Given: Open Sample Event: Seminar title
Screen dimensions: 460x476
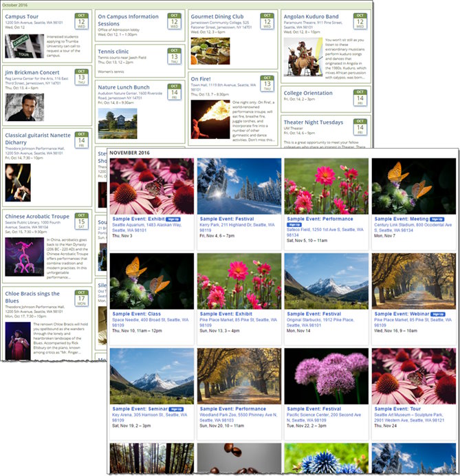Looking at the screenshot, I should coord(140,409).
